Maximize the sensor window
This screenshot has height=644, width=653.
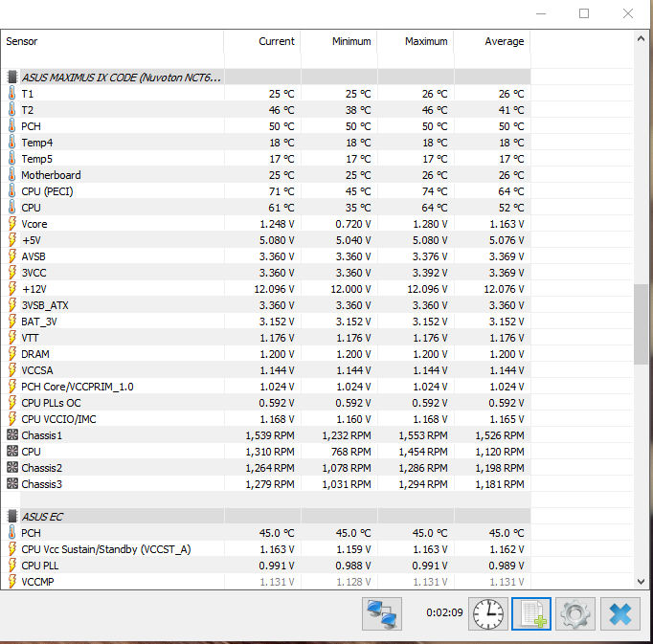point(584,13)
